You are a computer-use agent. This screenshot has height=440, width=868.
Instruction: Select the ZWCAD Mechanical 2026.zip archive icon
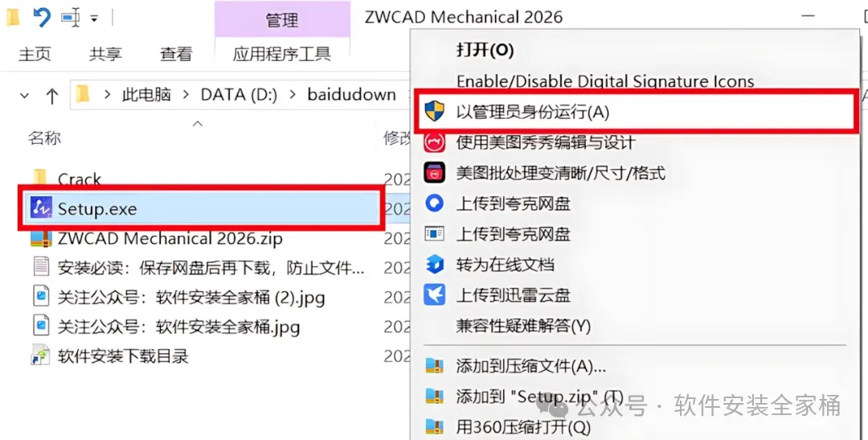click(x=42, y=239)
